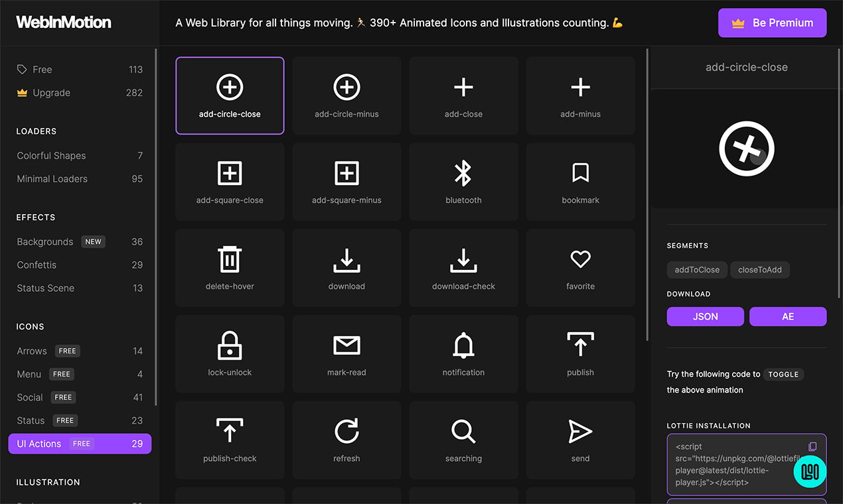Image resolution: width=843 pixels, height=504 pixels.
Task: Filter by Free animations
Action: 42,70
